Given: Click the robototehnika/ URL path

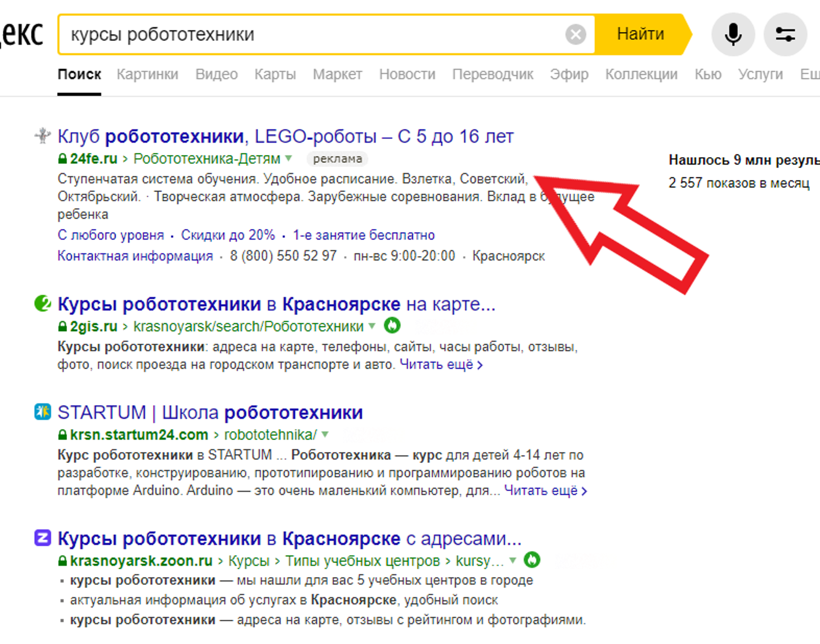Looking at the screenshot, I should tap(270, 434).
